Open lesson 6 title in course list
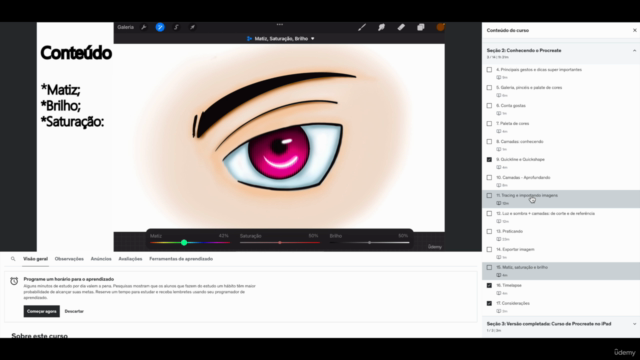Viewport: 640px width, 360px height. click(511, 106)
